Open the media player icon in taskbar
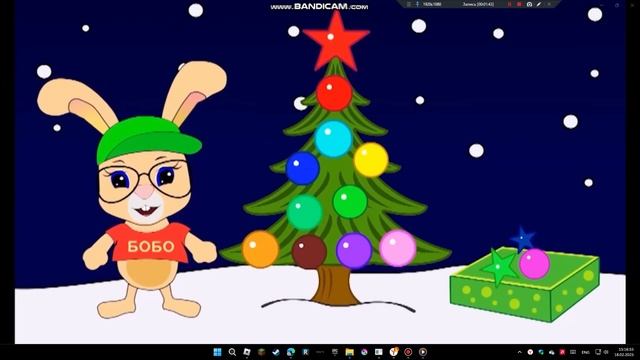Image resolution: width=640 pixels, height=360 pixels. (423, 352)
